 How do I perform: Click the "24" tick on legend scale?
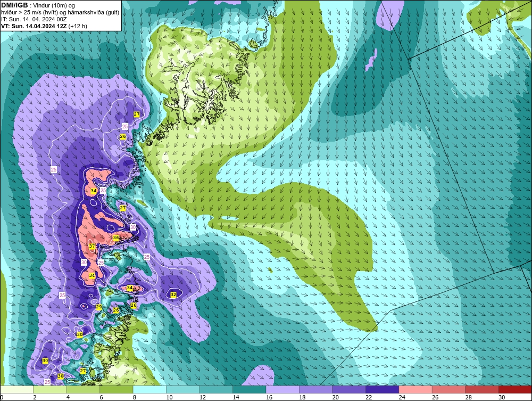(402, 397)
